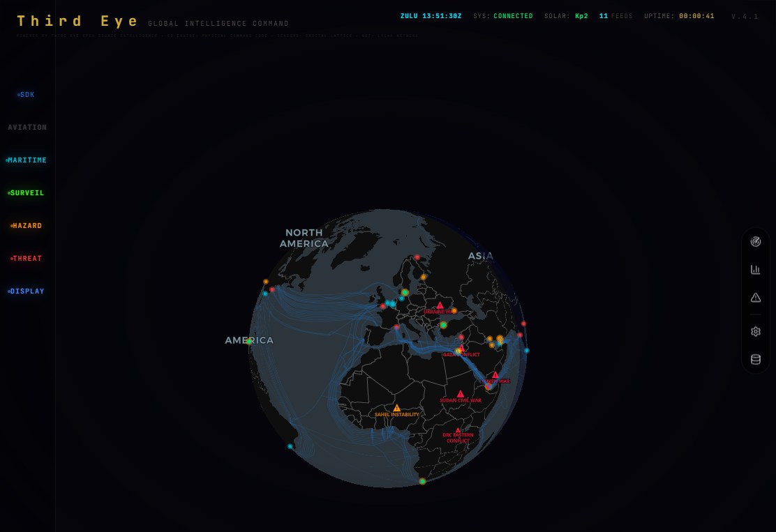Click the V.4.1 version label
776x532 pixels.
(745, 16)
